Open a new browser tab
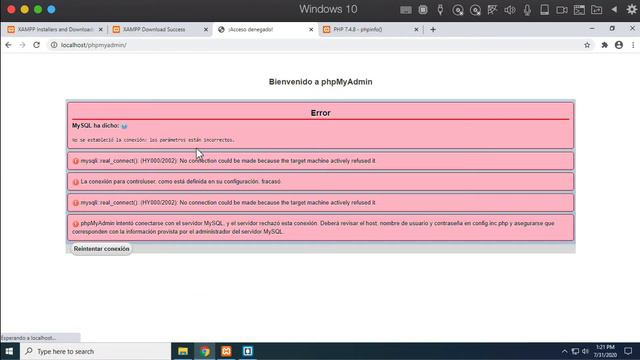This screenshot has width=640, height=360. (433, 29)
